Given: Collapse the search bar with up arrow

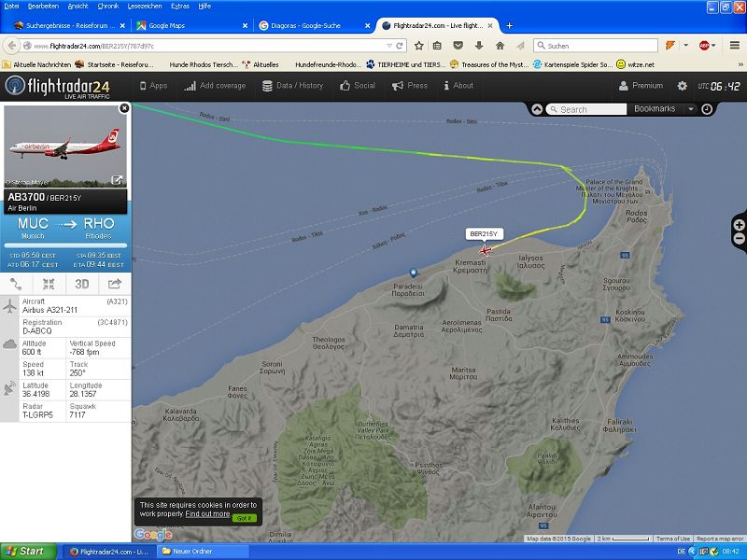Looking at the screenshot, I should point(537,109).
